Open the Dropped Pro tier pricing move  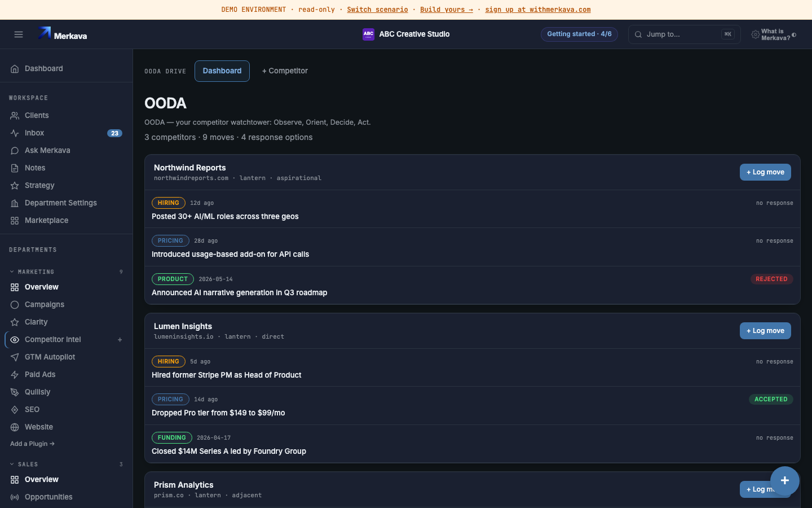pos(218,413)
